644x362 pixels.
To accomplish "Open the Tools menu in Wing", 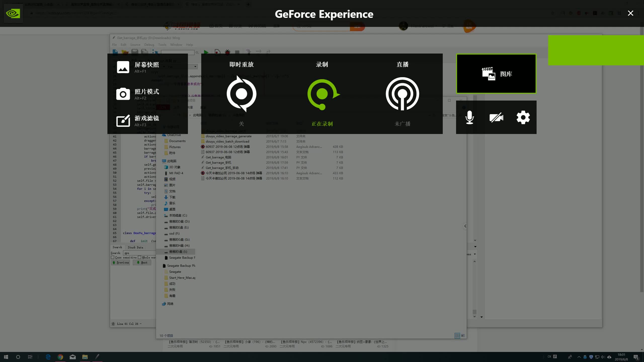I will [162, 44].
